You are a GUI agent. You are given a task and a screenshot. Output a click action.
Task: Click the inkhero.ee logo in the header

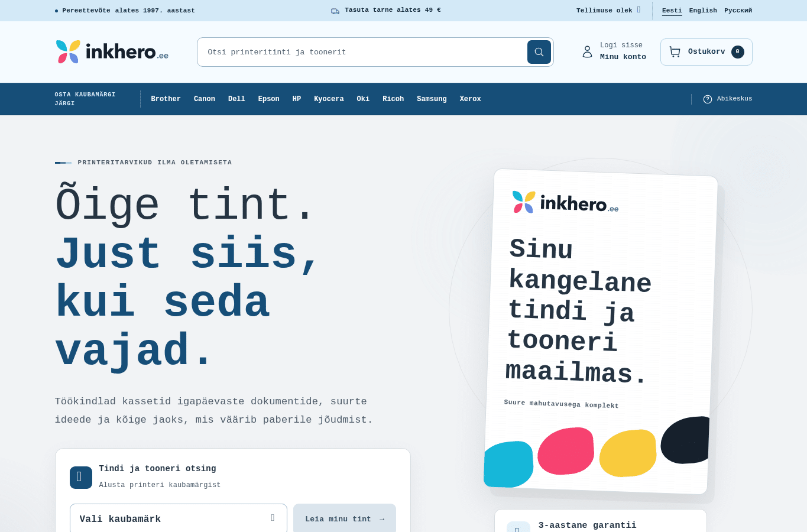[x=112, y=52]
